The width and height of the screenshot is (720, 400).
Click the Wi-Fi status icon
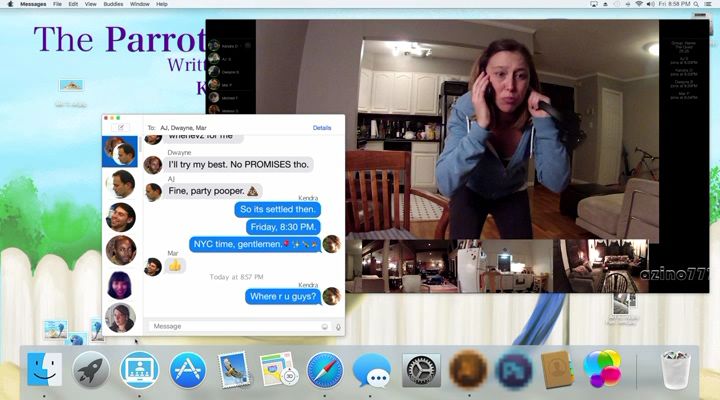tap(639, 4)
